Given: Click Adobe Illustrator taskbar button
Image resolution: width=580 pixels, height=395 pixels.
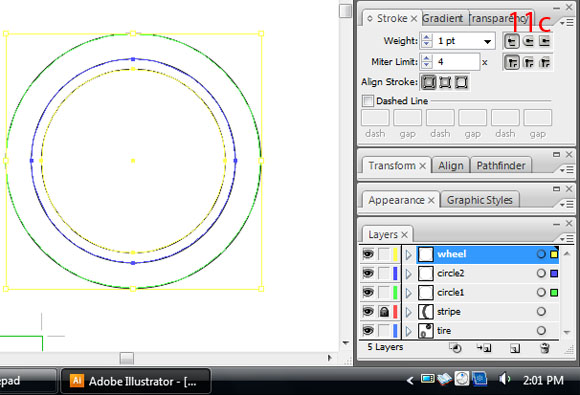Looking at the screenshot, I should coord(136,381).
